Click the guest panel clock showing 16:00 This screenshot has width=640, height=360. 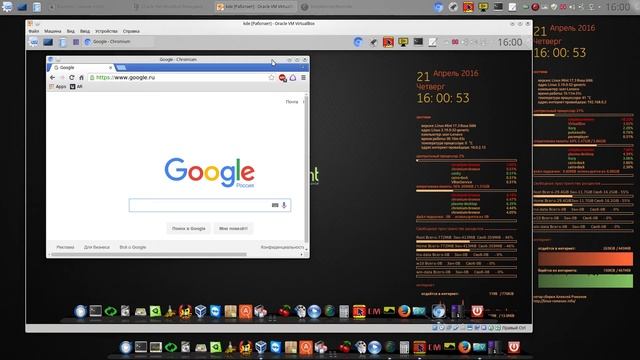point(510,42)
